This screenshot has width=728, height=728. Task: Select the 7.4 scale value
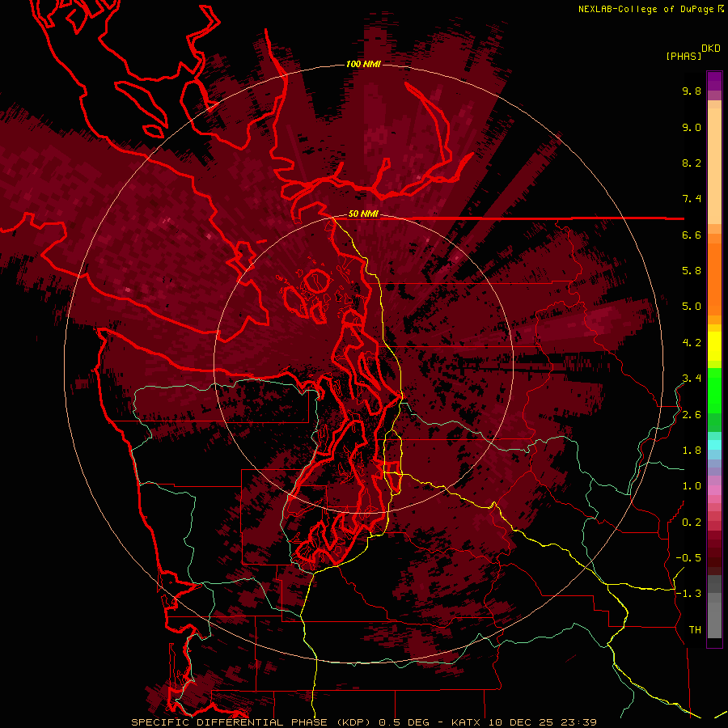pos(692,199)
